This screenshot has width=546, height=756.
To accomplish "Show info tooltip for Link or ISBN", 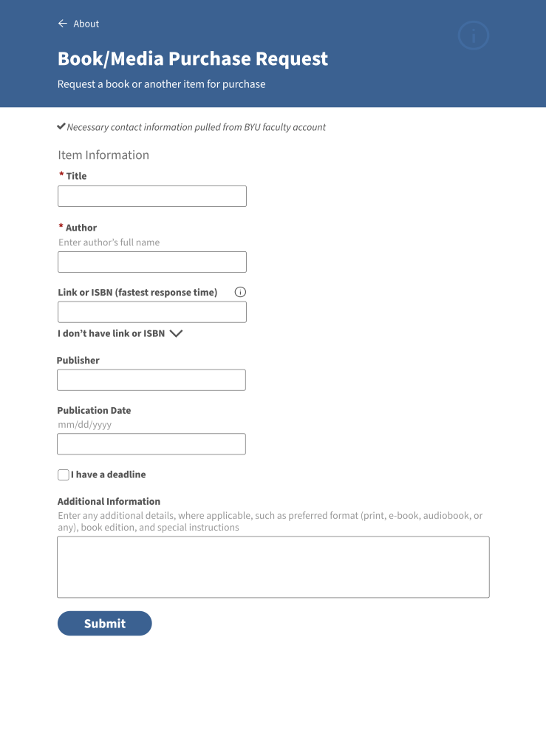I will click(x=240, y=292).
